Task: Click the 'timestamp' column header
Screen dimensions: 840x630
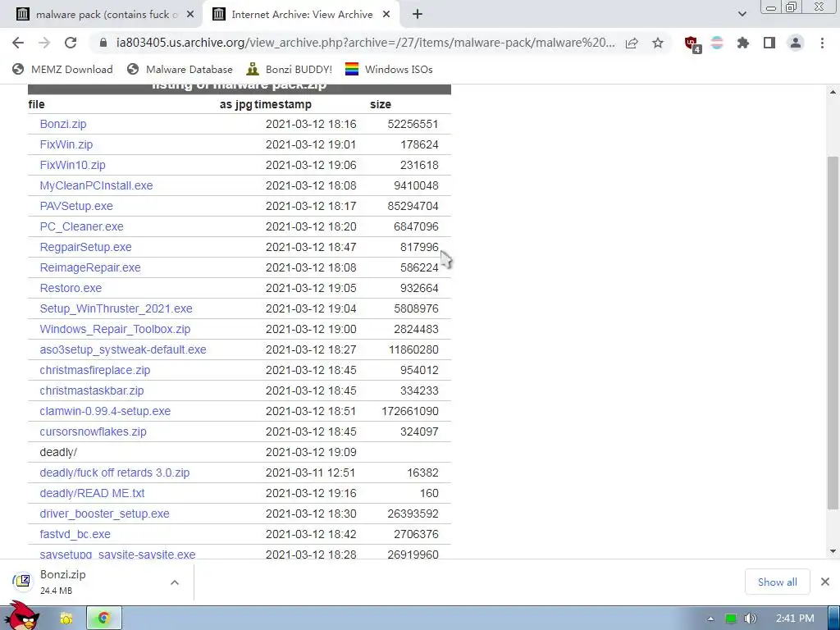Action: pyautogui.click(x=283, y=104)
